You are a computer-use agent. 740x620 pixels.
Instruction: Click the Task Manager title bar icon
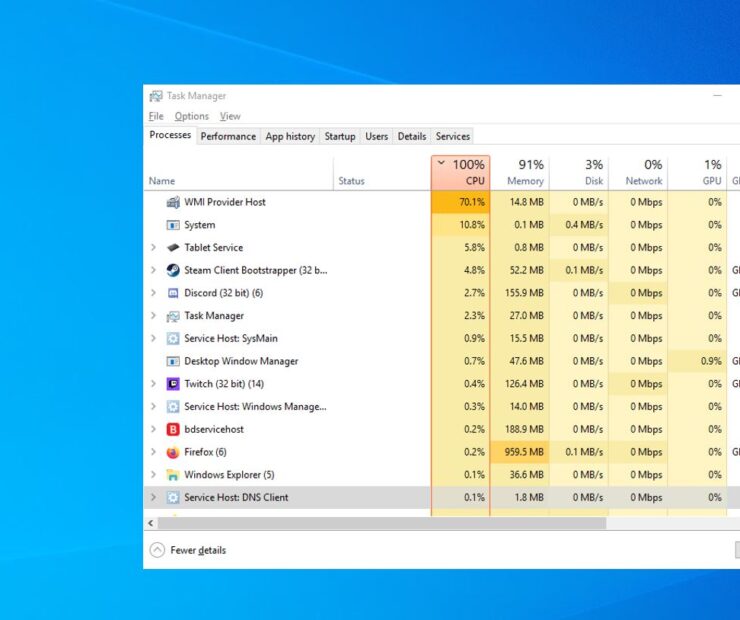click(x=156, y=96)
